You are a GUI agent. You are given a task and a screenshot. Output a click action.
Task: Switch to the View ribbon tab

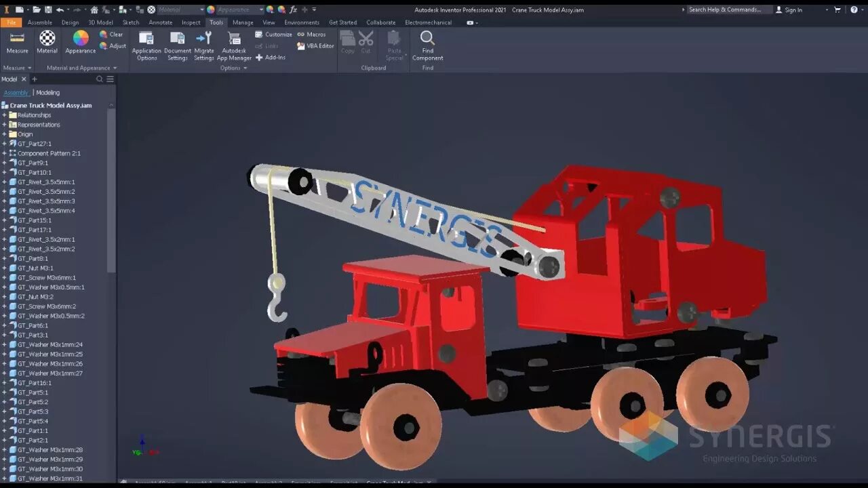point(269,22)
